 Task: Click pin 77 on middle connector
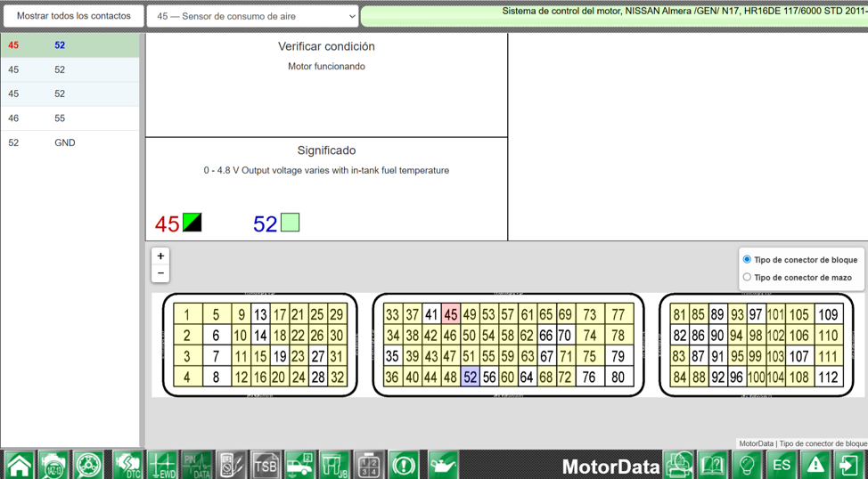tap(618, 314)
